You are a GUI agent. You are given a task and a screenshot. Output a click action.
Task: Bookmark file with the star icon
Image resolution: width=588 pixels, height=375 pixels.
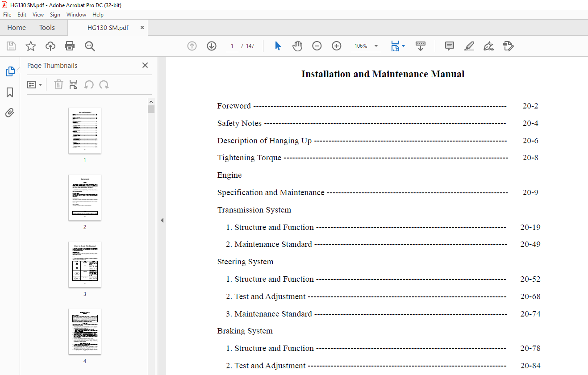(31, 46)
